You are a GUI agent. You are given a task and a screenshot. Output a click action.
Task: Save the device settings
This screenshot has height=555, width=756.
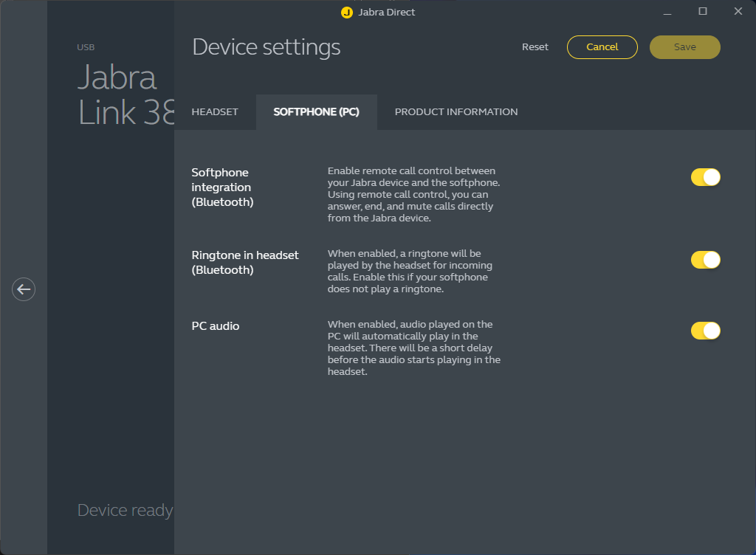tap(685, 47)
